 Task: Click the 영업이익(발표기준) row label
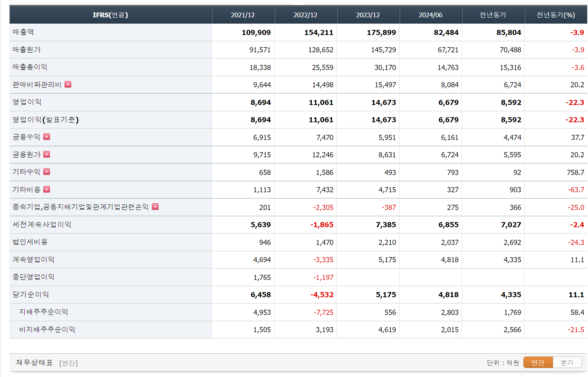[x=46, y=120]
